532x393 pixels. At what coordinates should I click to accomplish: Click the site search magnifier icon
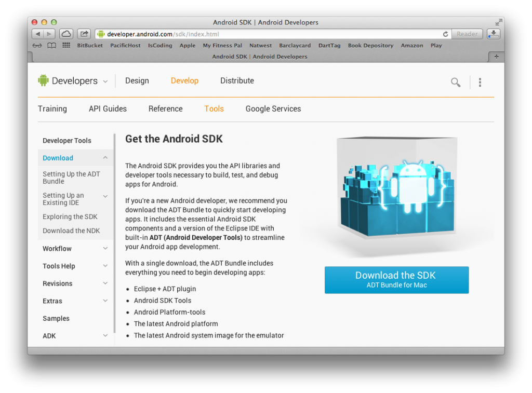click(456, 82)
